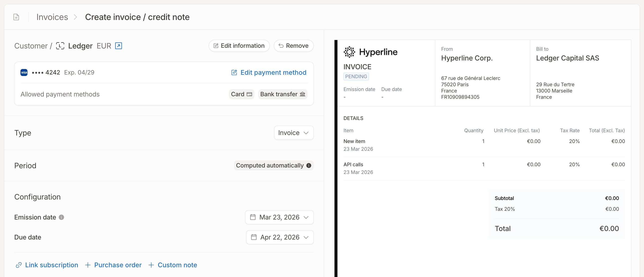
Task: Click the Computed automatically period badge
Action: click(274, 165)
